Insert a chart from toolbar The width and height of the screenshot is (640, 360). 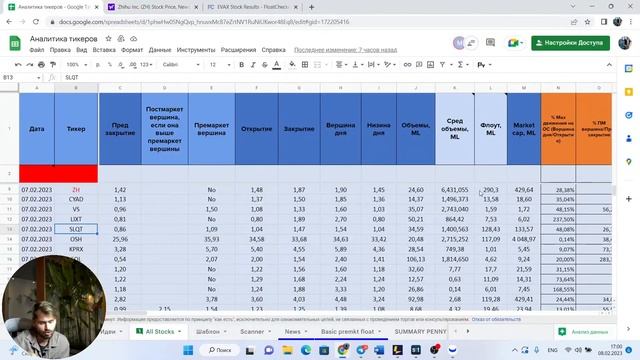pos(431,64)
